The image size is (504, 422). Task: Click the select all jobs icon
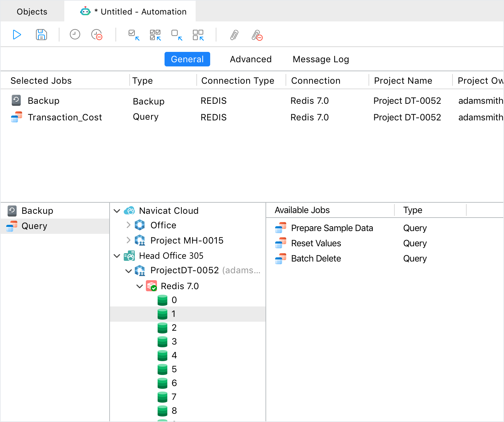click(x=156, y=35)
